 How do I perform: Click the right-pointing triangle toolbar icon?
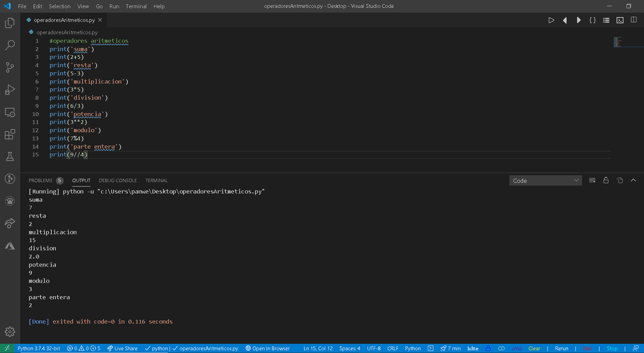[x=579, y=20]
